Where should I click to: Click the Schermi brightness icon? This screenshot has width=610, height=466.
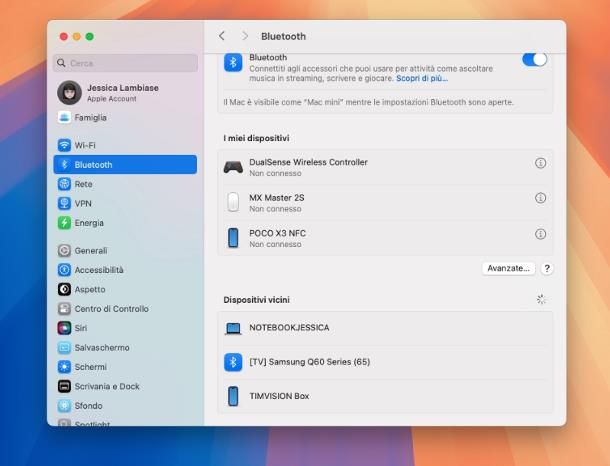click(x=64, y=366)
